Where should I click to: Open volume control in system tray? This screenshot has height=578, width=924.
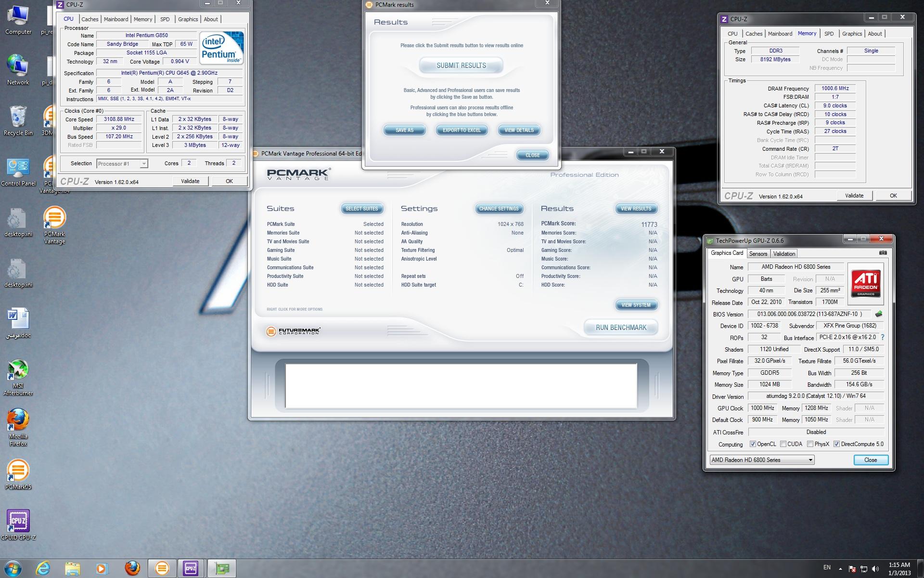pos(875,569)
